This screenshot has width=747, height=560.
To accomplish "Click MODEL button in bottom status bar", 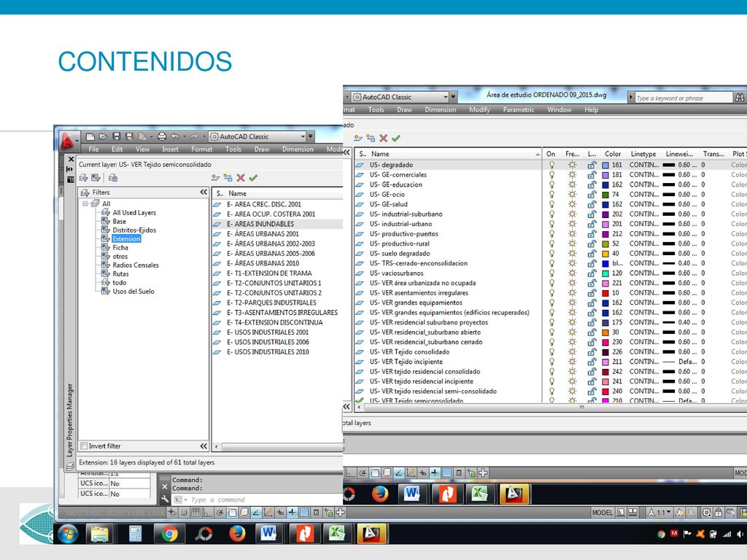I will pyautogui.click(x=602, y=513).
